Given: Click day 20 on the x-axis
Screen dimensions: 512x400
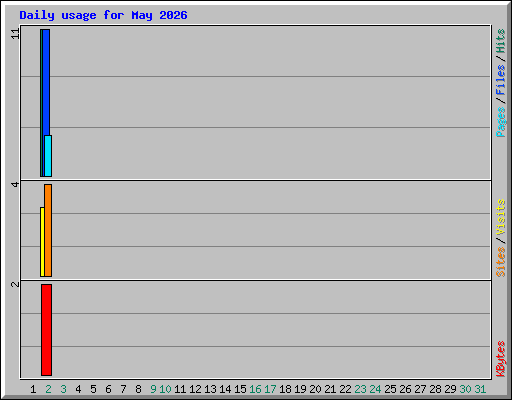Looking at the screenshot, I should tap(315, 389).
